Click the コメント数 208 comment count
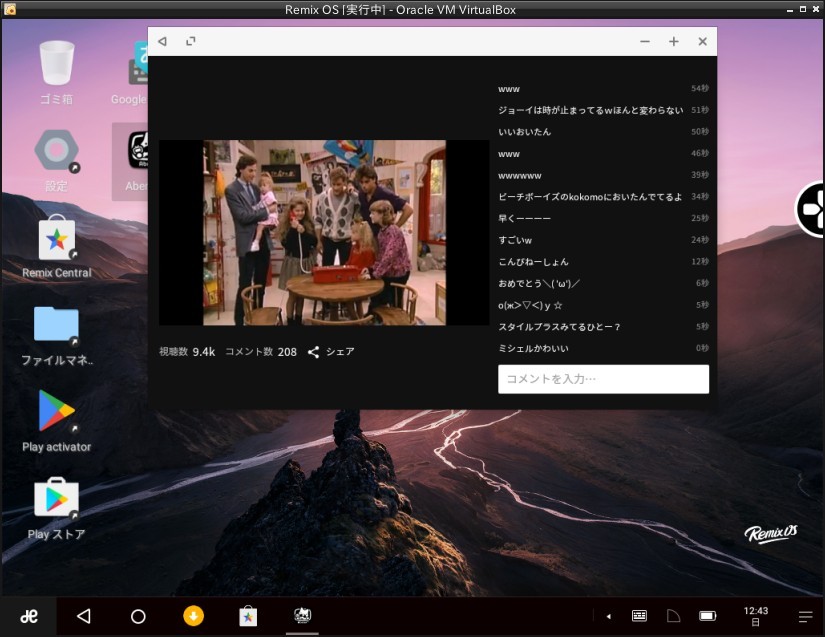Screen dimensions: 825x637 coord(261,352)
